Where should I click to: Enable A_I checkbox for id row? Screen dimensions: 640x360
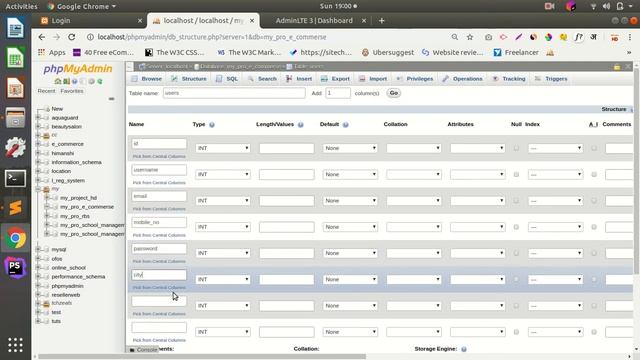click(x=594, y=148)
